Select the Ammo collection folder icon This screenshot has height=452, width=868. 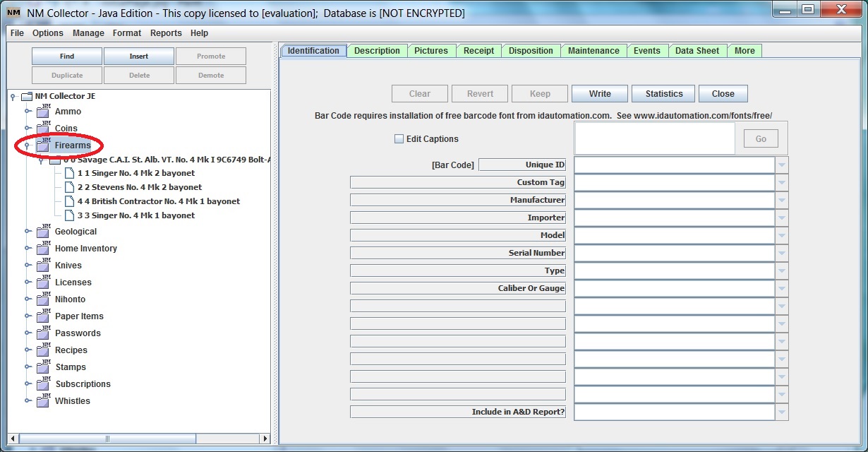(x=42, y=111)
